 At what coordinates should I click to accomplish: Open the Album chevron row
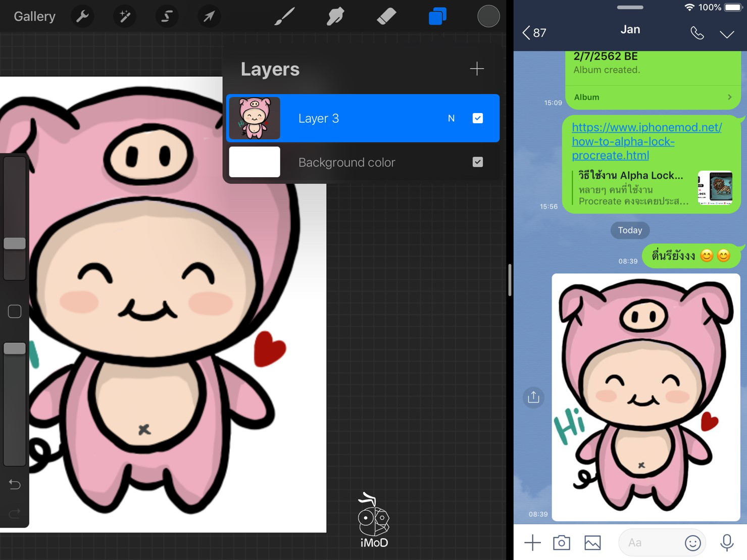(653, 97)
